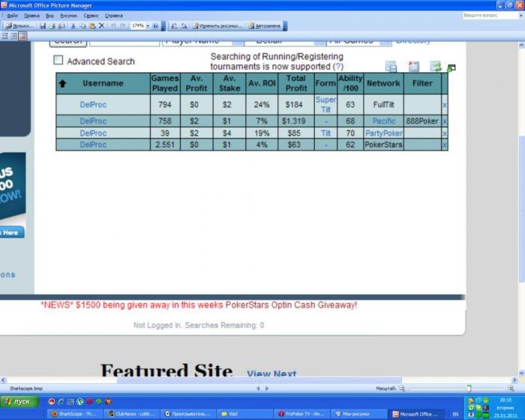Click the vertical scrollbar of picture

pos(521,208)
